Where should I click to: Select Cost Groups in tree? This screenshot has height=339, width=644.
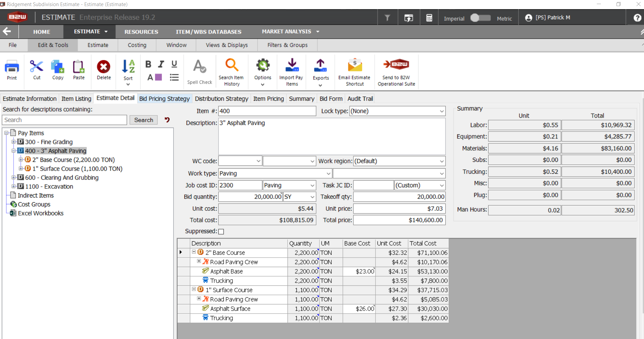coord(34,204)
